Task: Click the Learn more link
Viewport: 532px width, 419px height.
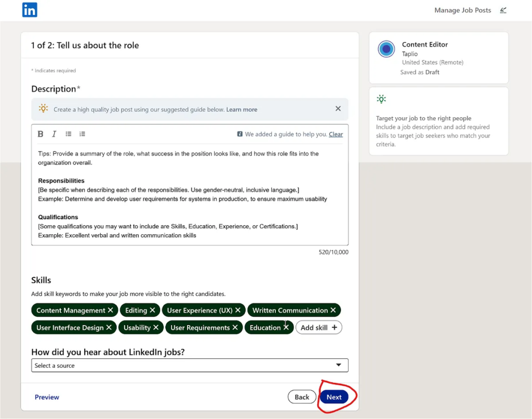Action: (x=242, y=110)
